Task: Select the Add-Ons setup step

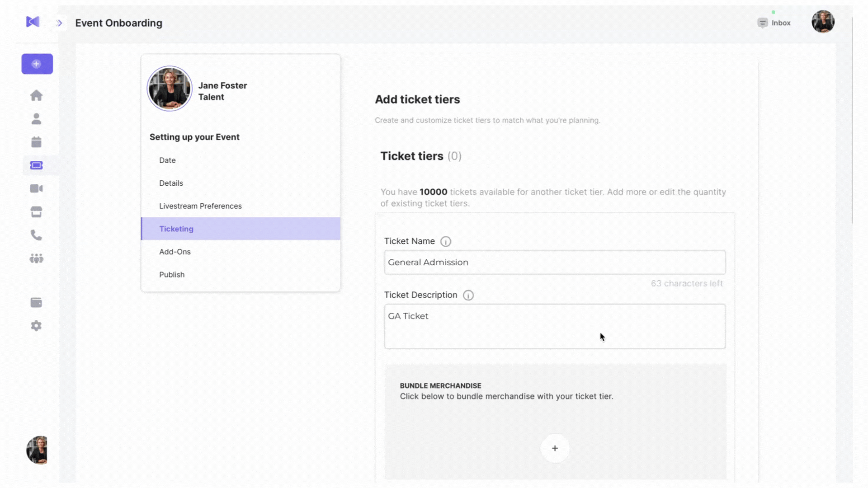Action: (x=175, y=252)
